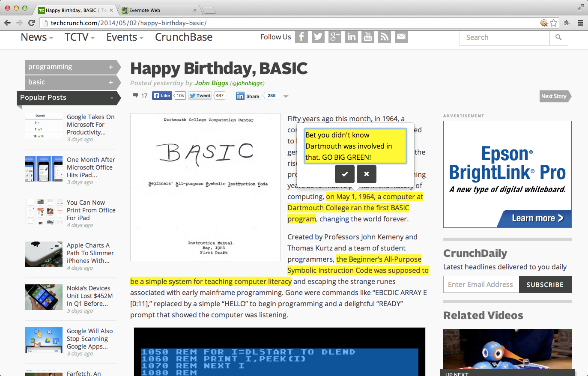Click the browser back arrow
This screenshot has height=376, width=588.
click(7, 23)
